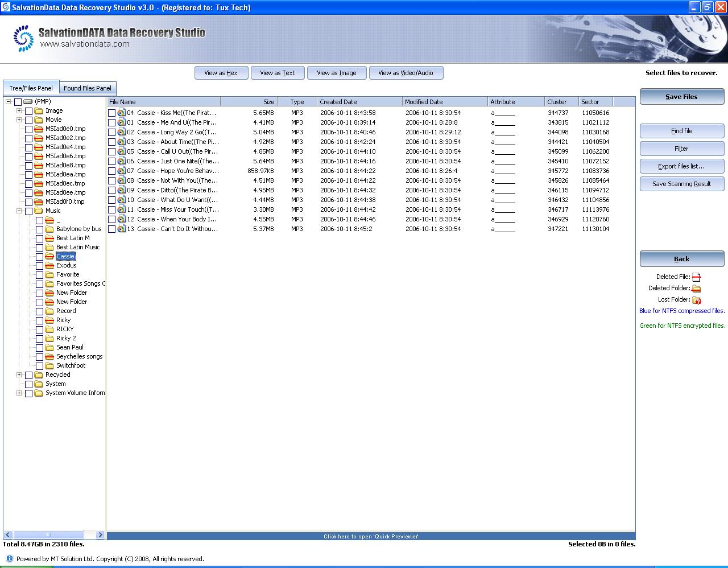
Task: Click MP3 icon for 05 Cassie - Call U Out
Action: click(x=121, y=151)
